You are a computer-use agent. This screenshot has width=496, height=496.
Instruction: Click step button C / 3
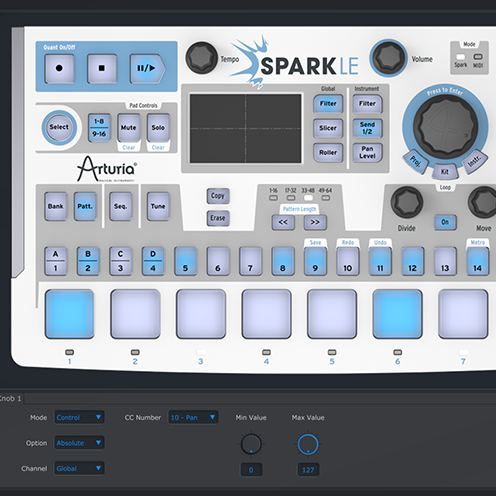pyautogui.click(x=120, y=261)
